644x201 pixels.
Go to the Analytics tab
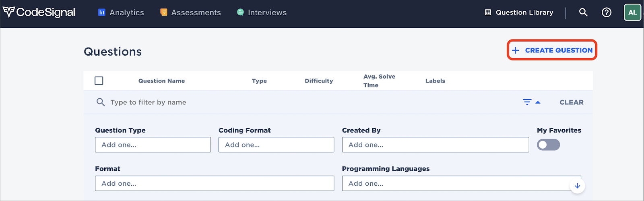click(121, 12)
